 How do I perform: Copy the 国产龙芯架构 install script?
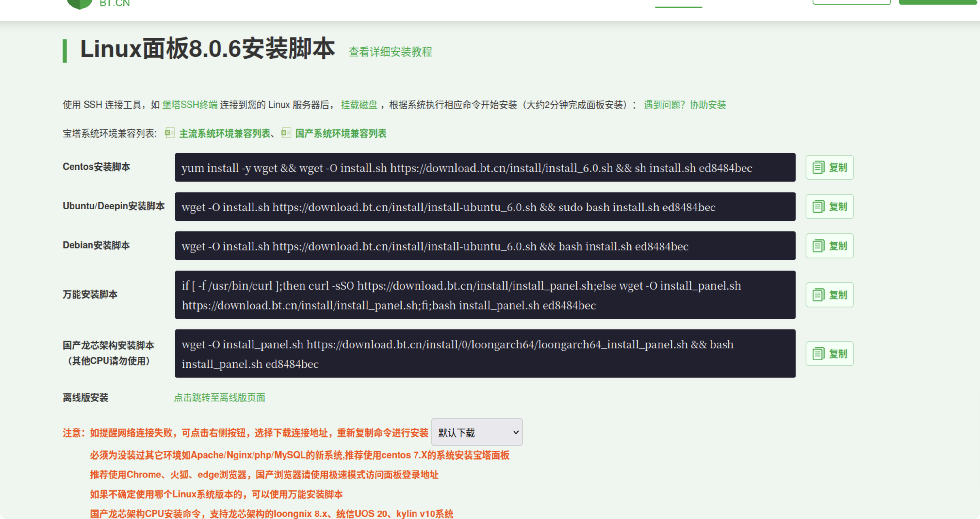(829, 354)
